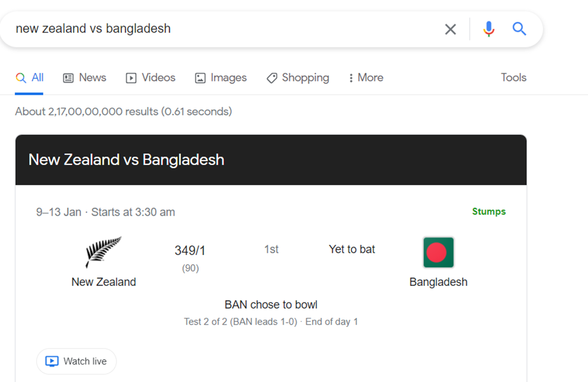Open the Tools options
Image resolution: width=588 pixels, height=382 pixels.
pyautogui.click(x=513, y=78)
